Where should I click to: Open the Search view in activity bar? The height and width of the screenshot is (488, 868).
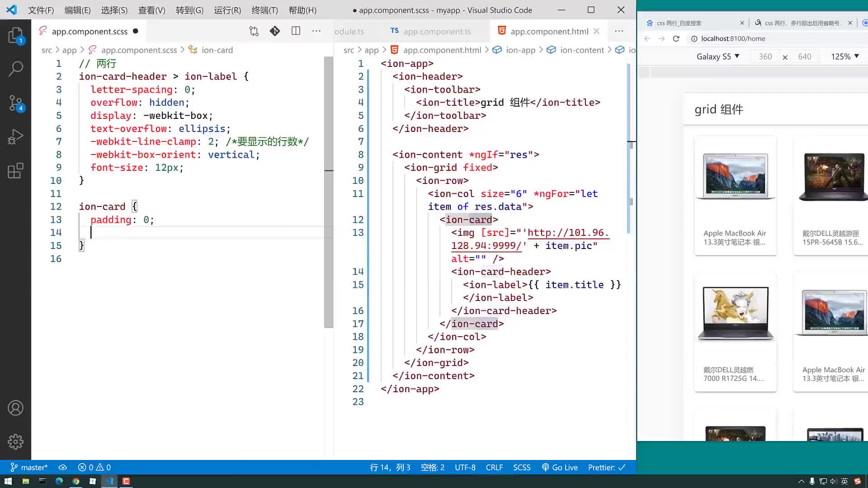15,69
